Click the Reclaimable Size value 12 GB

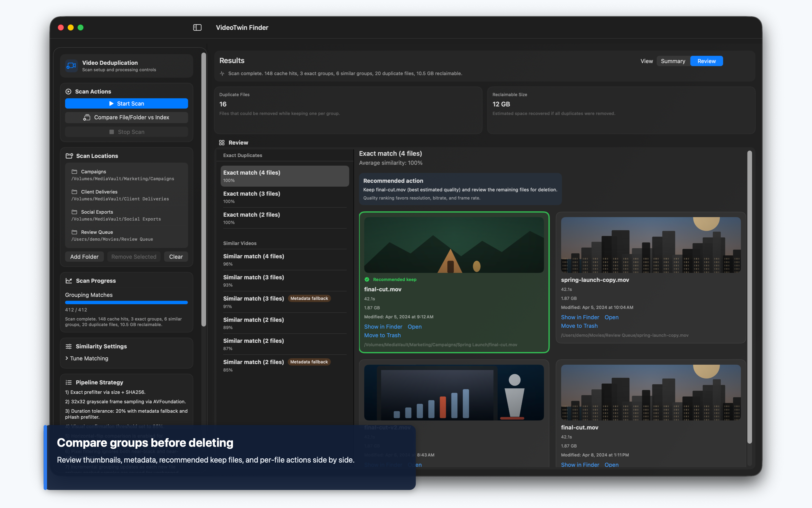tap(501, 104)
